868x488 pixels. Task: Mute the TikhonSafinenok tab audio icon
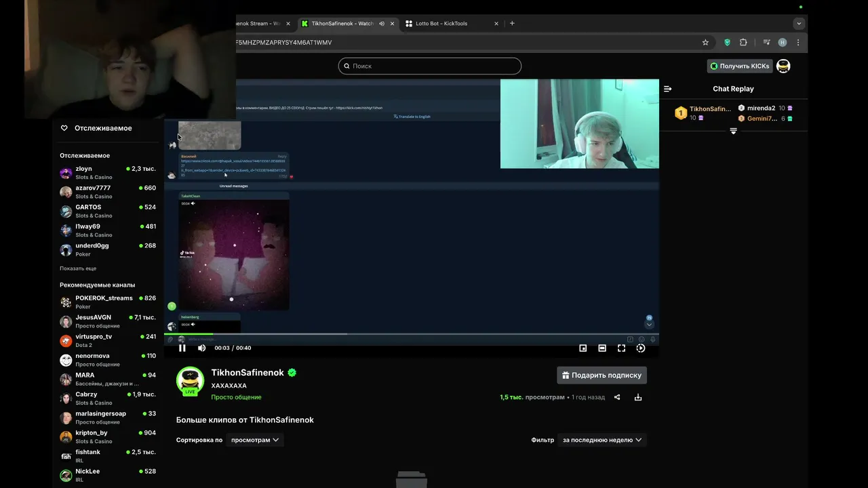382,23
